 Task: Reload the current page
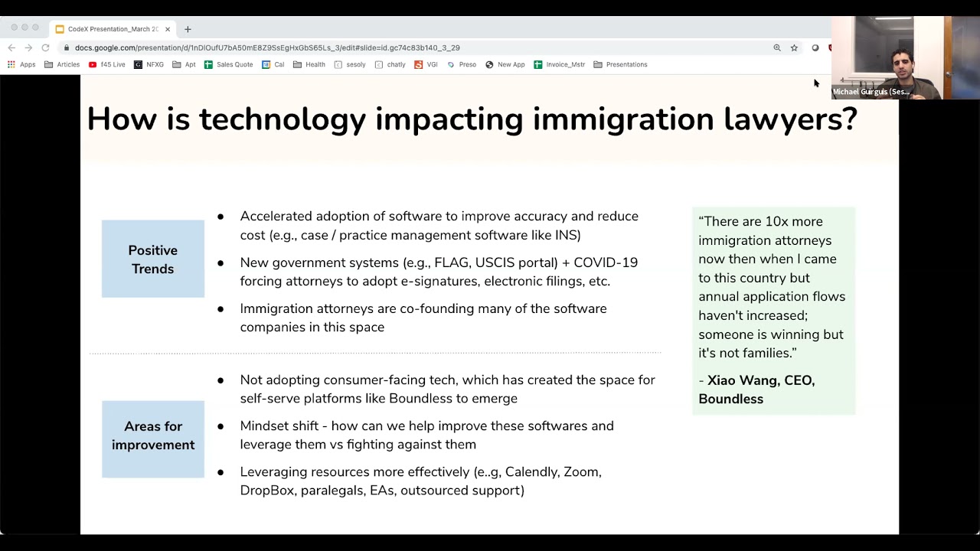point(45,47)
